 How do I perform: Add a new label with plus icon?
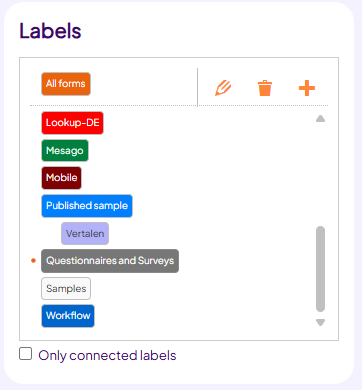tap(307, 88)
